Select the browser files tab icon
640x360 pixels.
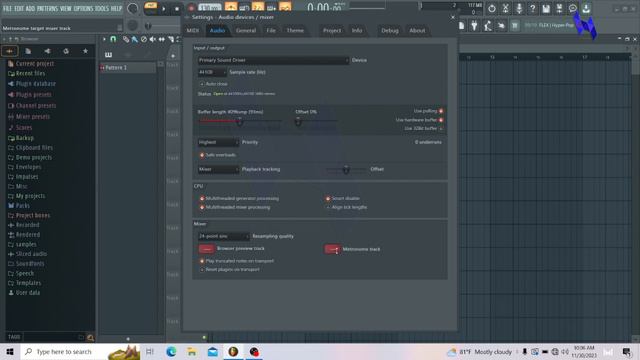[x=28, y=51]
